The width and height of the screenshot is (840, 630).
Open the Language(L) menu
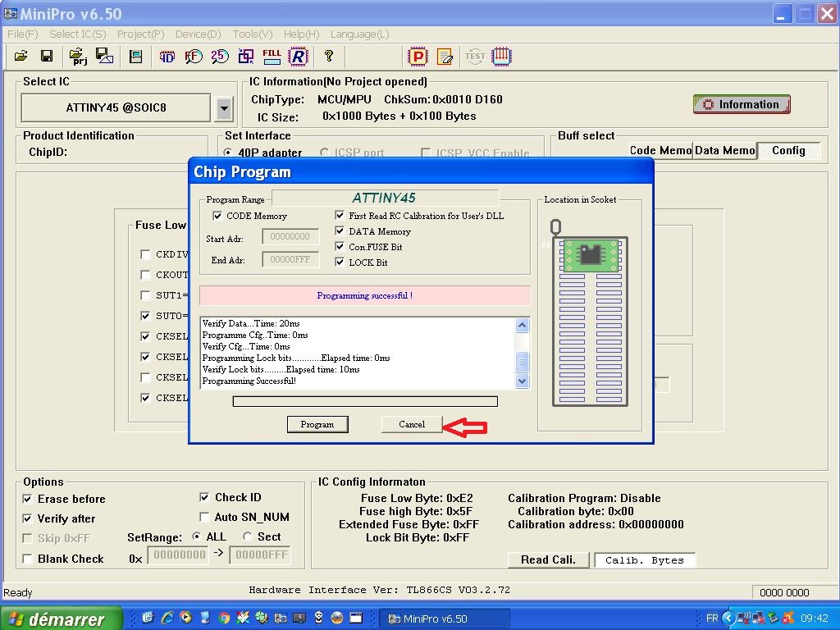[x=359, y=34]
